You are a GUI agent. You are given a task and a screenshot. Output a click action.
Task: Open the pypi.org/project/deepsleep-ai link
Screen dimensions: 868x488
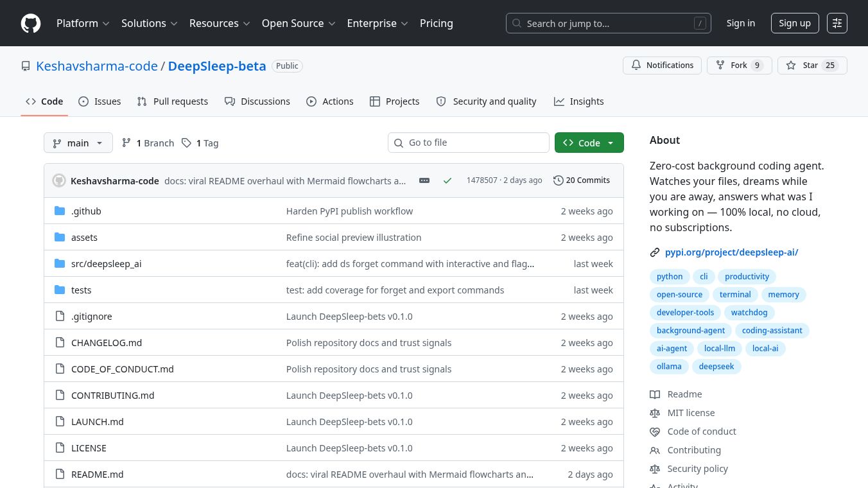point(731,252)
